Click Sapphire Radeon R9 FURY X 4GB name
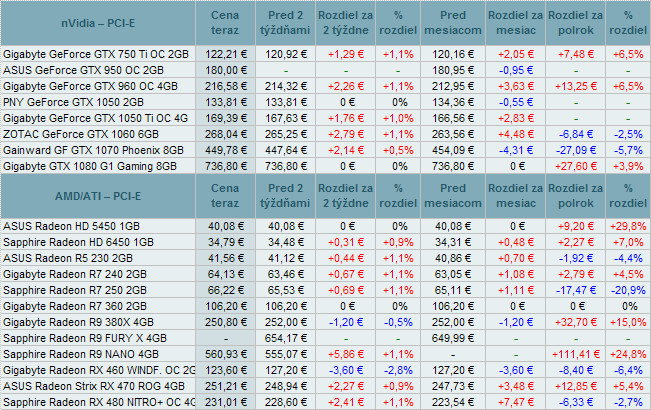Screen dimensions: 651x410 click(85, 338)
